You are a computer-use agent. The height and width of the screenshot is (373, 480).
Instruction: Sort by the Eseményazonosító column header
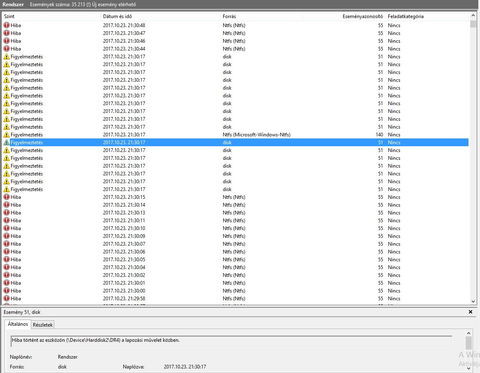click(362, 16)
